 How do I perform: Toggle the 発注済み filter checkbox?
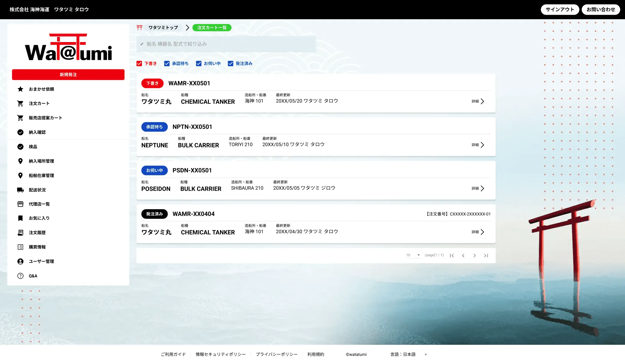[231, 63]
